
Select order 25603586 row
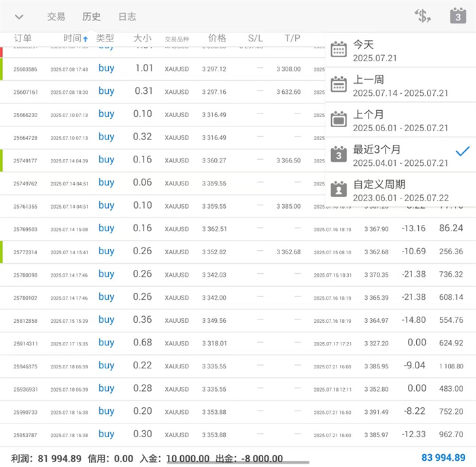coord(163,69)
